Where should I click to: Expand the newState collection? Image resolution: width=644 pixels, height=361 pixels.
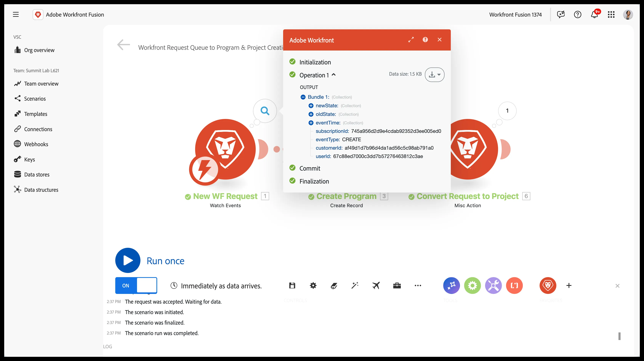click(311, 106)
